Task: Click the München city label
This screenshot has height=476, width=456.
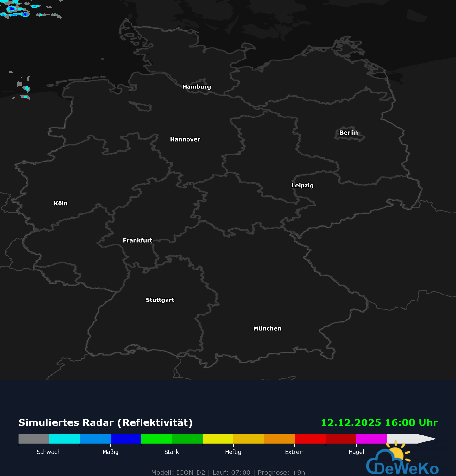Action: point(267,328)
